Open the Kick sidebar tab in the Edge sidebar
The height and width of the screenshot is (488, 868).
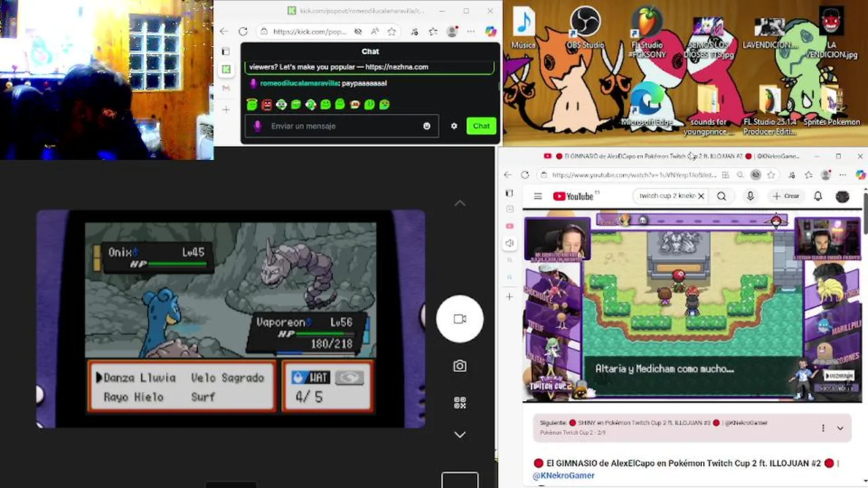click(226, 69)
